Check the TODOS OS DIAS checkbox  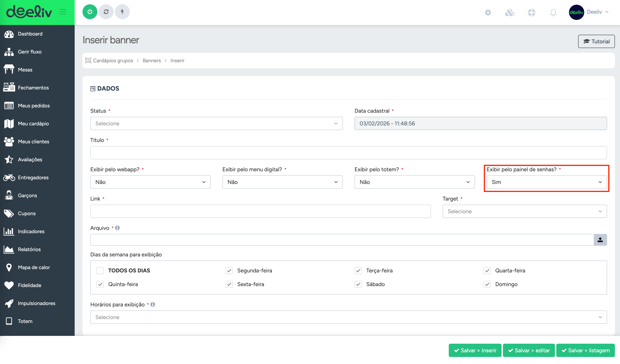pos(100,270)
